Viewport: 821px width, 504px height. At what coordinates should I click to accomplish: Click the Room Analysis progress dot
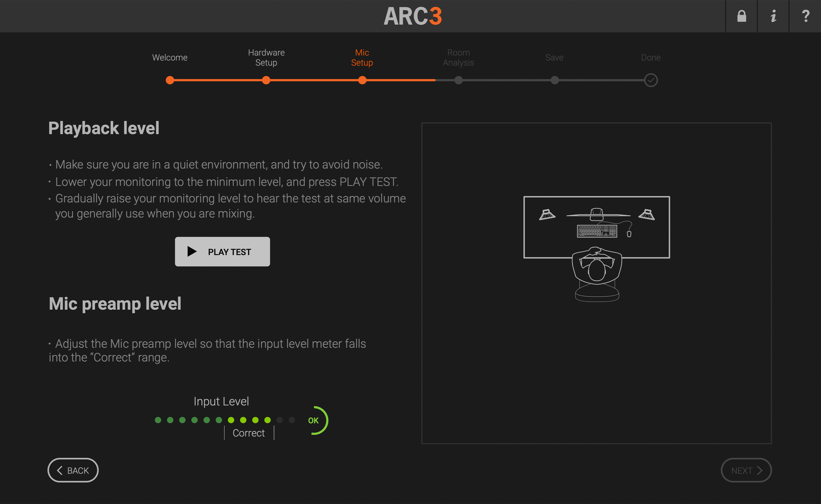[458, 80]
